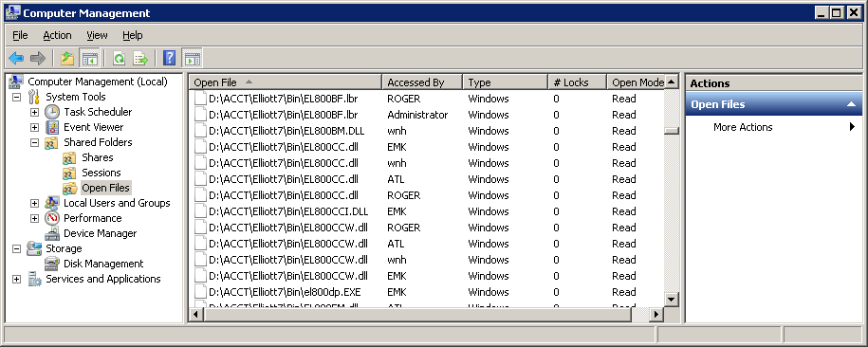Select the Device Manager icon in tree
Screen dimensions: 868x347
(x=52, y=233)
